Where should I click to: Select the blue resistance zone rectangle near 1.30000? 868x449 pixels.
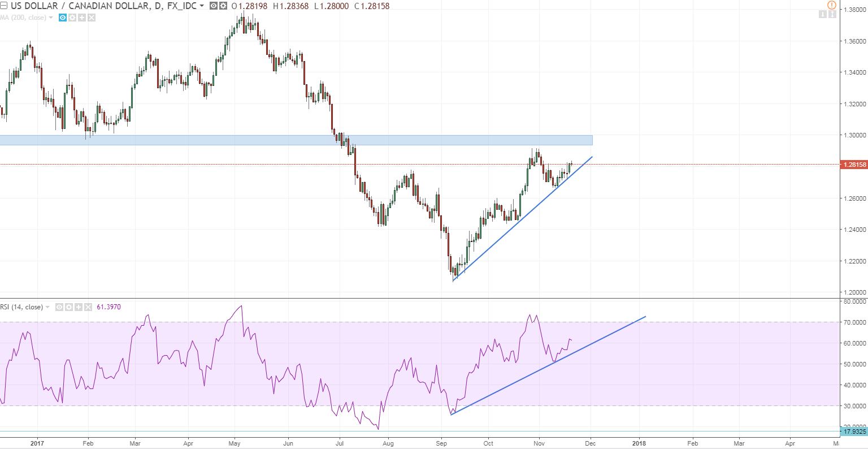296,140
